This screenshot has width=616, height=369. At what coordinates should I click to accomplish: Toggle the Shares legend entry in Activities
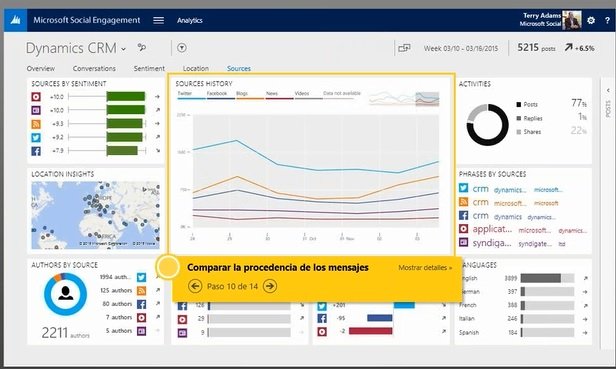pos(528,132)
